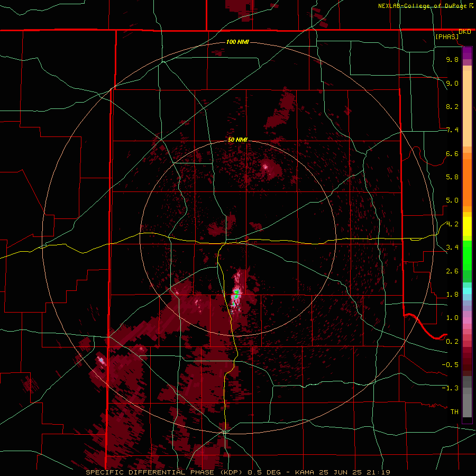Click the green high-KDP storm core south of center
The image size is (476, 476).
click(x=236, y=294)
